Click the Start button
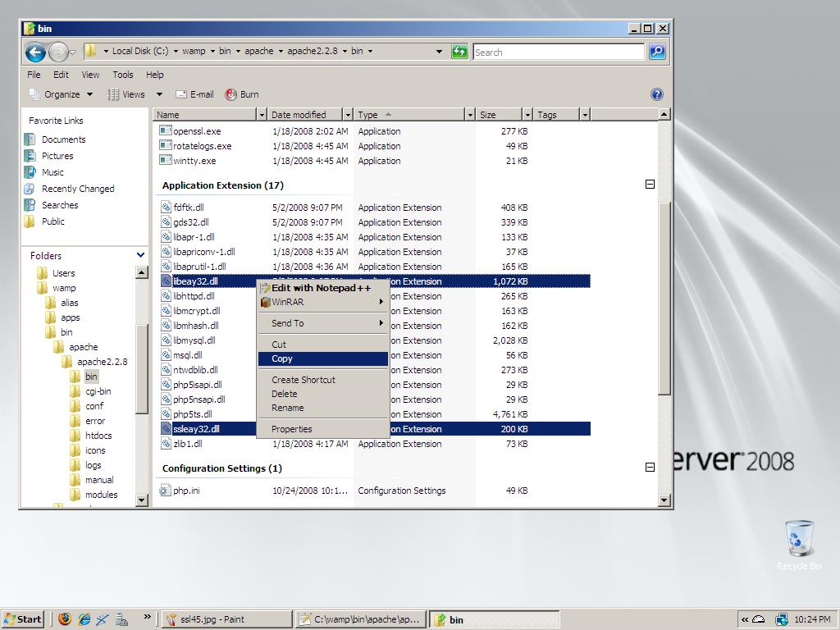Screen dimensions: 840x630 pos(22,619)
